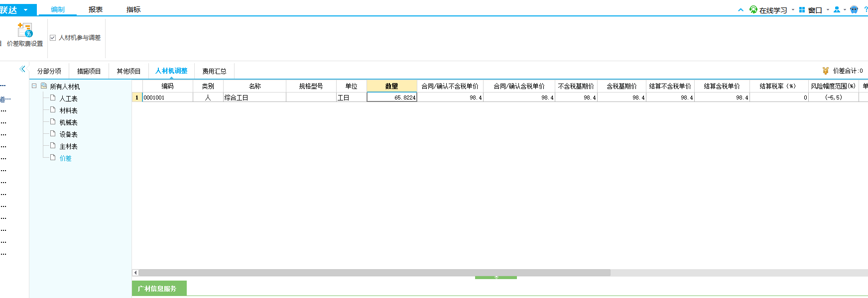Expand 窗口 dropdown arrow
868x298 pixels.
tap(828, 9)
